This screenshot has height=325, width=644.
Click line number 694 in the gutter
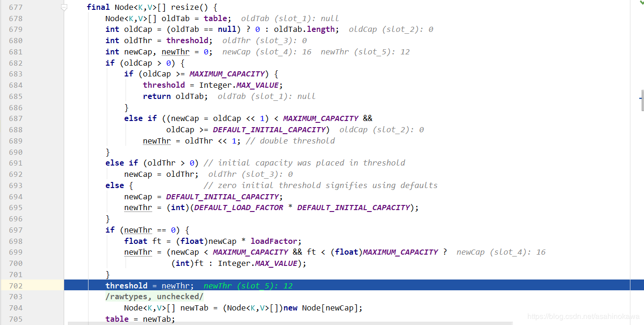[15, 197]
